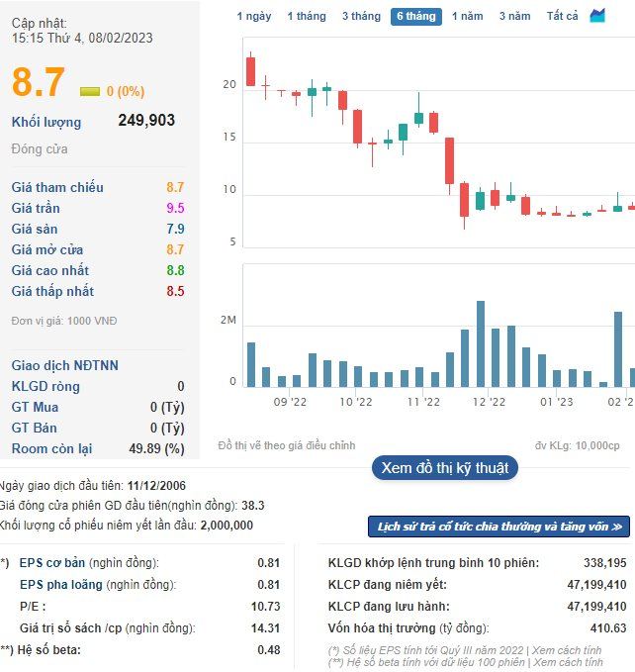Click the tallest volume bar near 12 '22
The width and height of the screenshot is (635, 672).
tap(481, 343)
